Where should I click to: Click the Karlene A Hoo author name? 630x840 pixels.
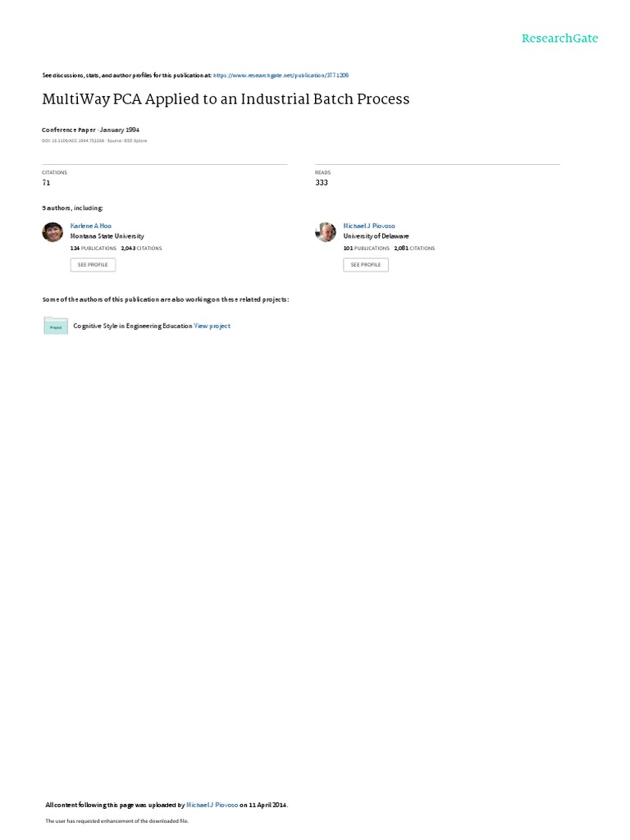pyautogui.click(x=90, y=226)
